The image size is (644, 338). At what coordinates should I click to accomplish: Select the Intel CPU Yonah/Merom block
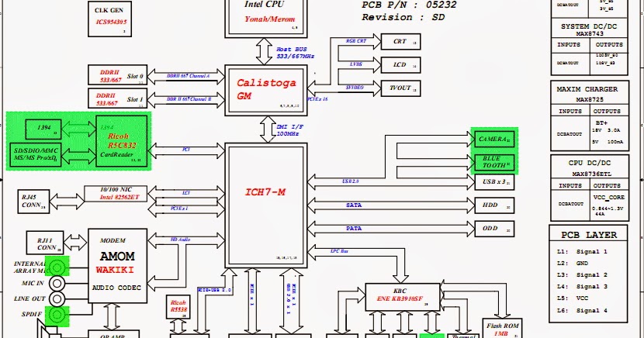point(266,18)
